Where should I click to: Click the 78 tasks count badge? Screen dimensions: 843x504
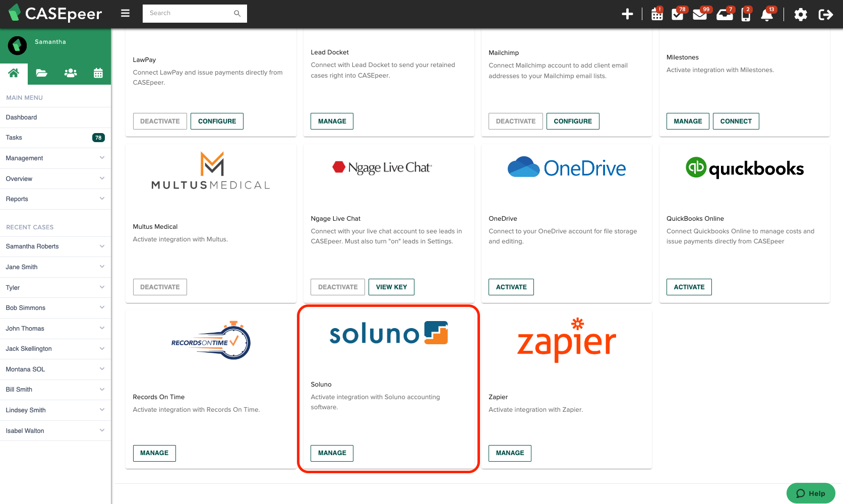click(x=98, y=138)
